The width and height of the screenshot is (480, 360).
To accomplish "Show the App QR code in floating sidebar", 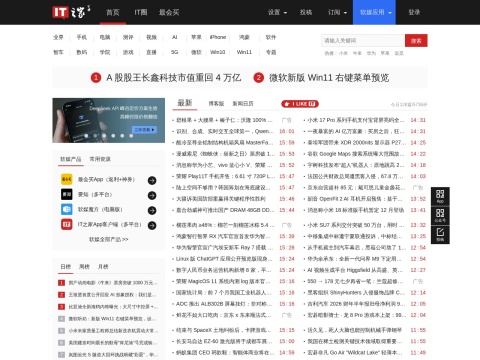I will 440,196.
